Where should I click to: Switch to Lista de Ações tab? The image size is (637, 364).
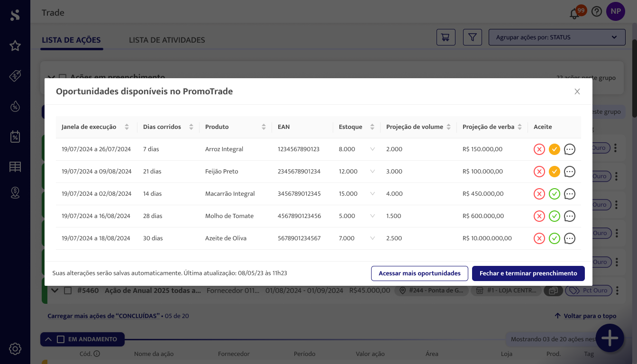tap(71, 40)
